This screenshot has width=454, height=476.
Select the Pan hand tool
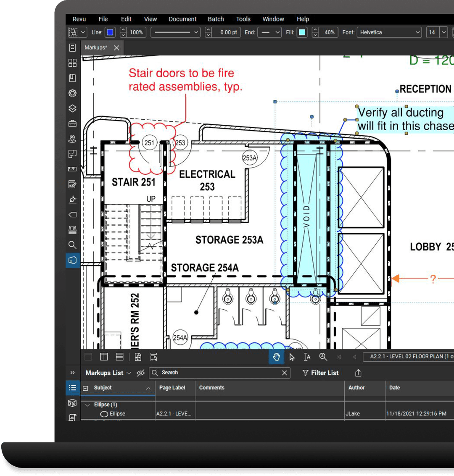[x=276, y=357]
